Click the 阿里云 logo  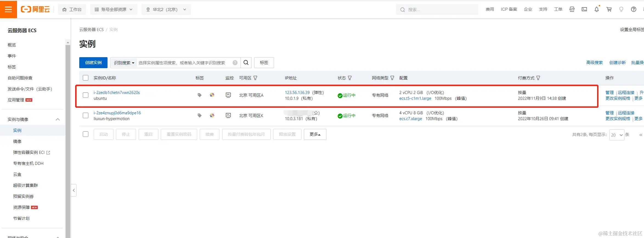coord(35,9)
